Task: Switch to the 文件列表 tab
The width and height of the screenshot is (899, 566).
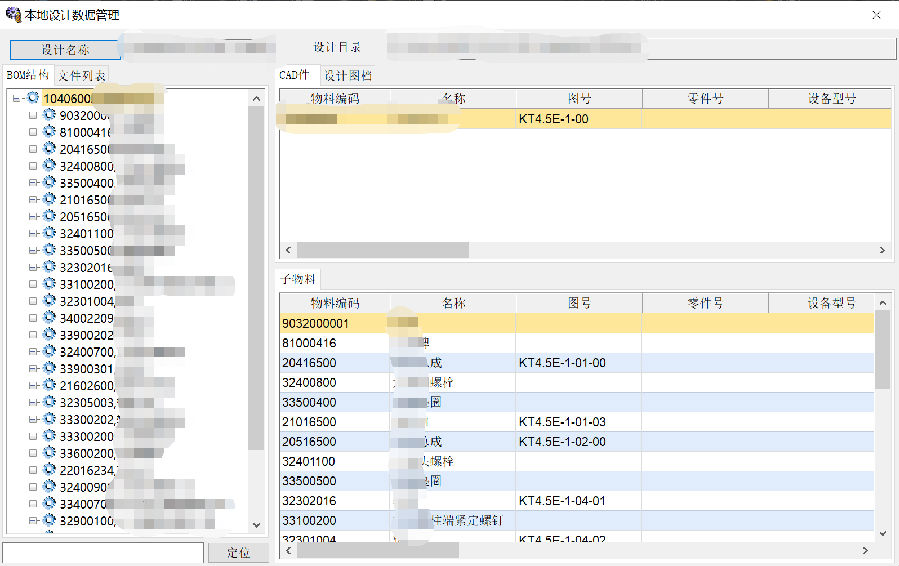Action: click(82, 76)
